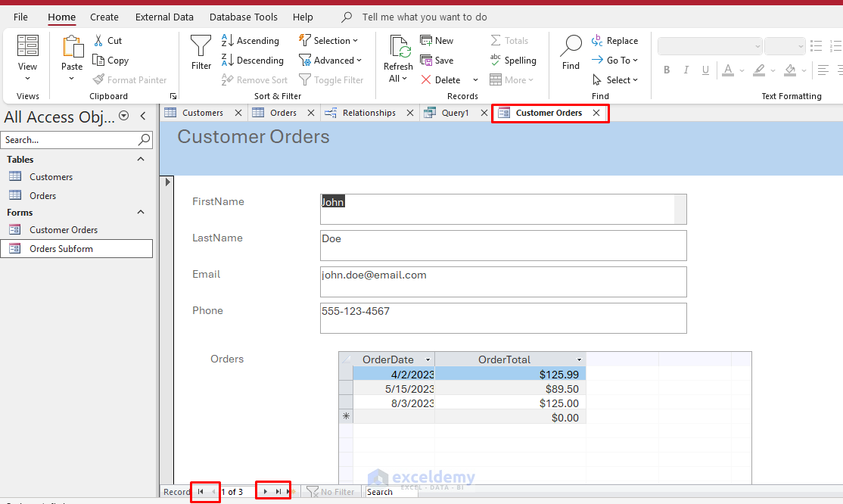Click the LastName field containing Doe
This screenshot has height=504, width=843.
pos(503,245)
